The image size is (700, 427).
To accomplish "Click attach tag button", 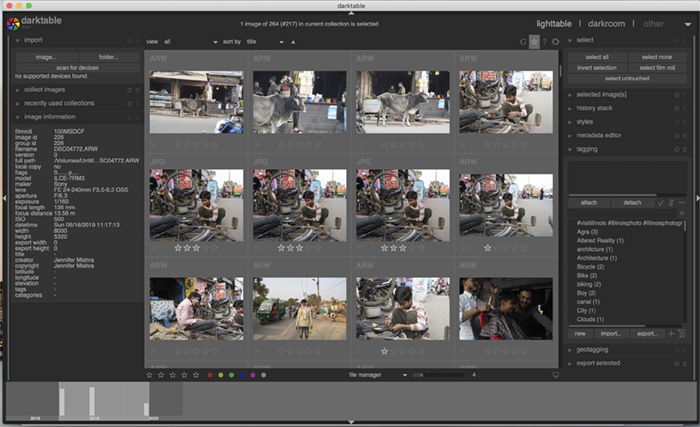I will (x=588, y=203).
